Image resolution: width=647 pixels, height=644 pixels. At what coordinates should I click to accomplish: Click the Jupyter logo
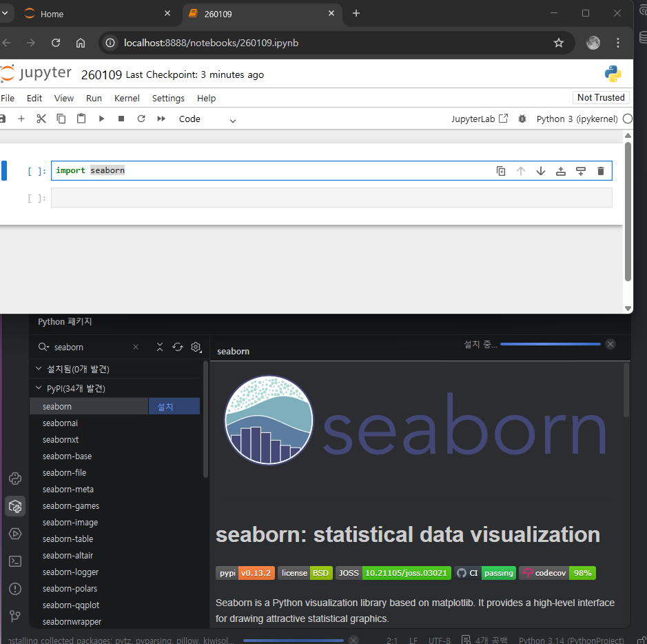click(x=37, y=73)
